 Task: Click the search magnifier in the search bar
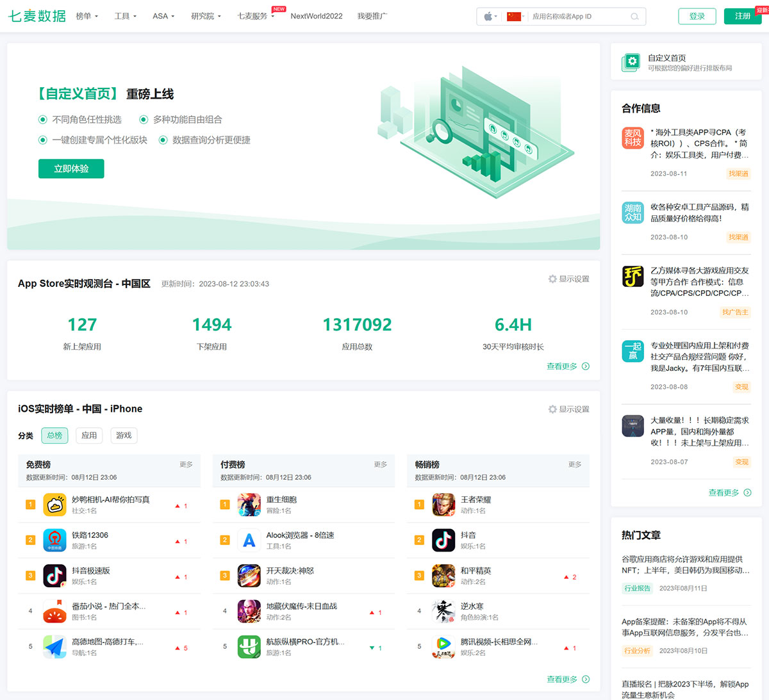click(x=634, y=17)
